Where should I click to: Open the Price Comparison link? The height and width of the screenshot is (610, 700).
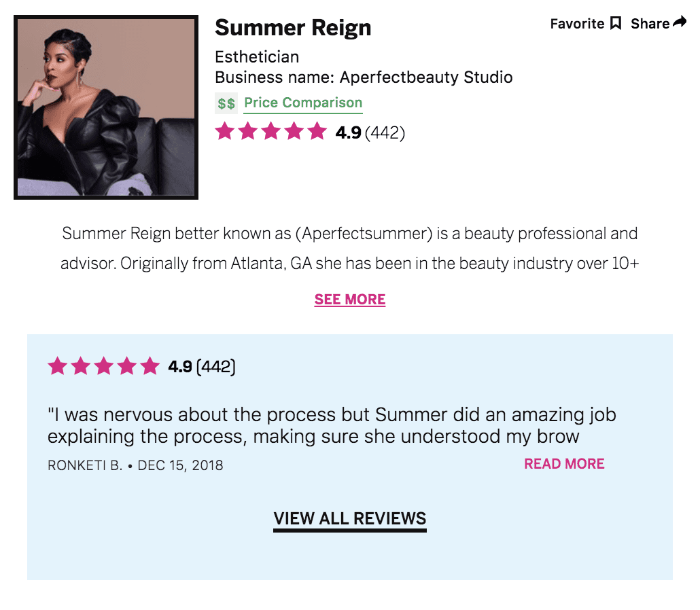click(x=303, y=103)
